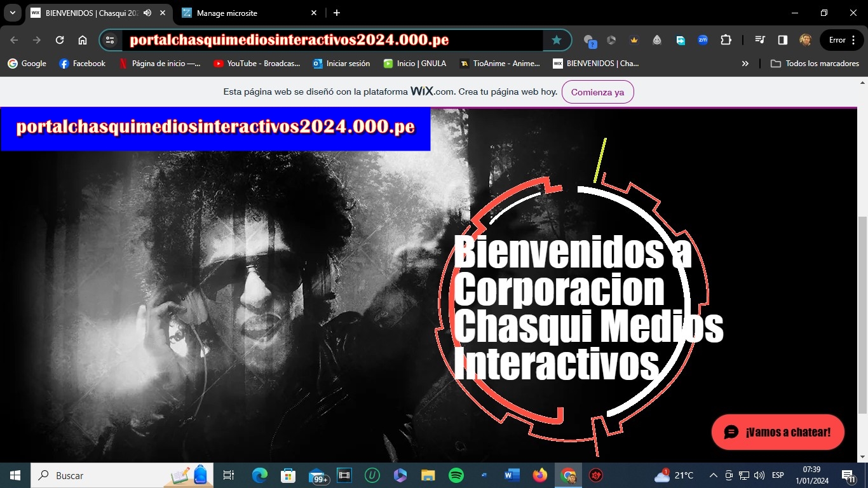Expand hidden icons in the system tray
This screenshot has height=488, width=868.
713,475
